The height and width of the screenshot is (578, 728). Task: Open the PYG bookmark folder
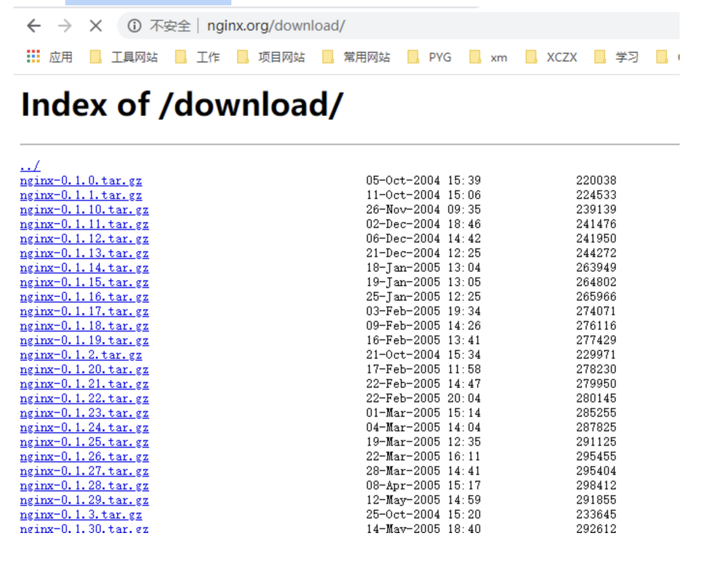430,57
